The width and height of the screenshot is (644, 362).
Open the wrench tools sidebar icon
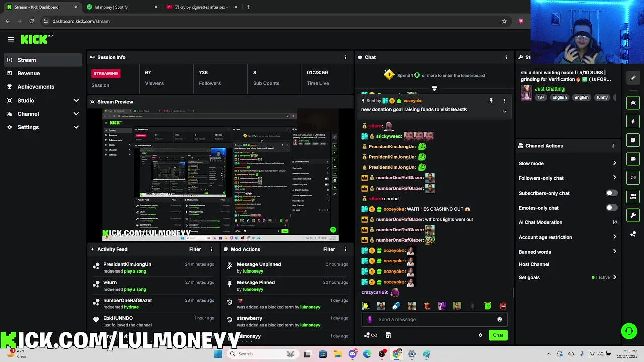click(x=633, y=215)
